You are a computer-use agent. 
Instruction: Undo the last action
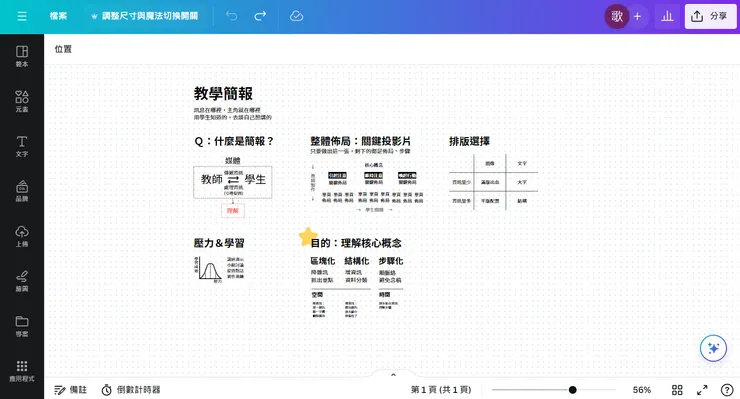click(x=231, y=16)
